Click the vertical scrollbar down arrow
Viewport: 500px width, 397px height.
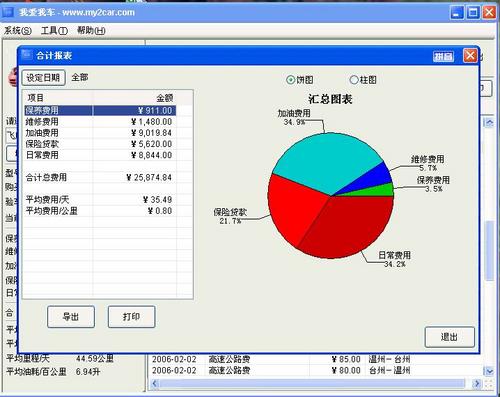click(x=489, y=371)
